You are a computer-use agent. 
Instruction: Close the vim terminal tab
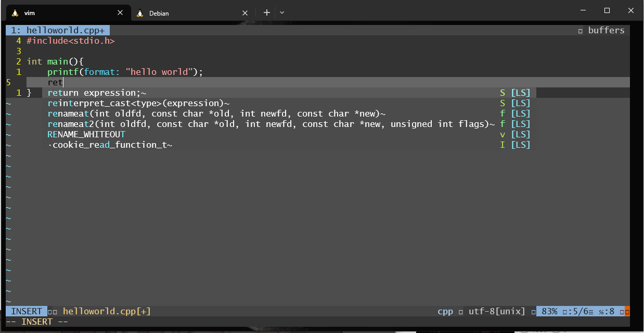click(120, 13)
